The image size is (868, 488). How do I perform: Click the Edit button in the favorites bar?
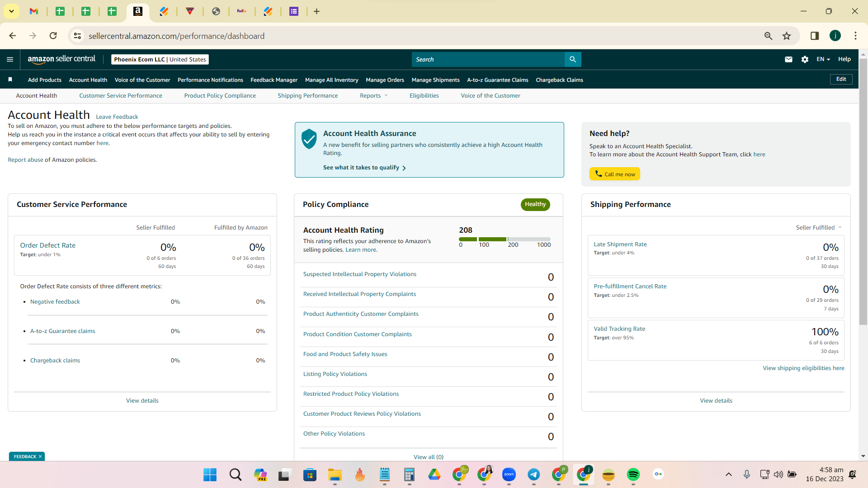click(x=841, y=79)
